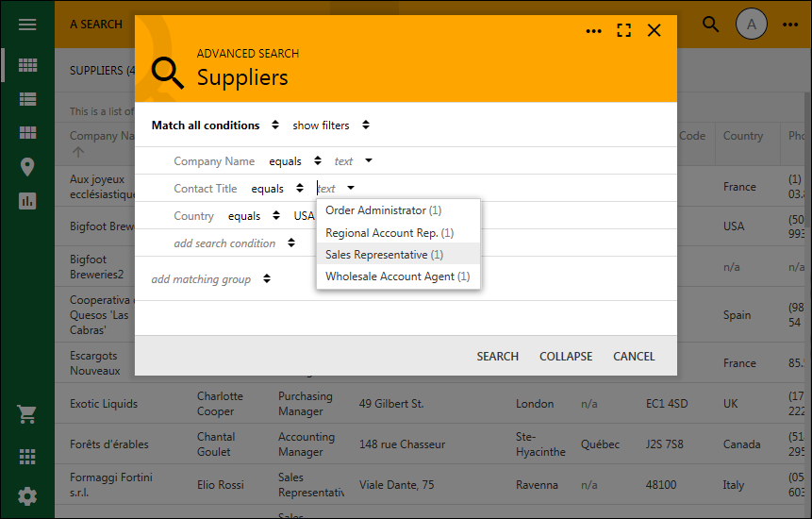Click the Contact Title field label
The width and height of the screenshot is (812, 519).
click(205, 189)
